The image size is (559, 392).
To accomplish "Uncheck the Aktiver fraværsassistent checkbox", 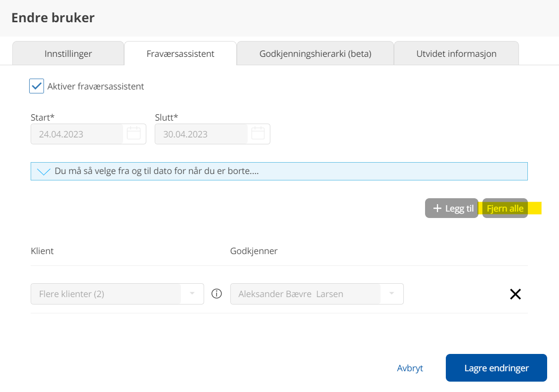I will click(x=37, y=87).
